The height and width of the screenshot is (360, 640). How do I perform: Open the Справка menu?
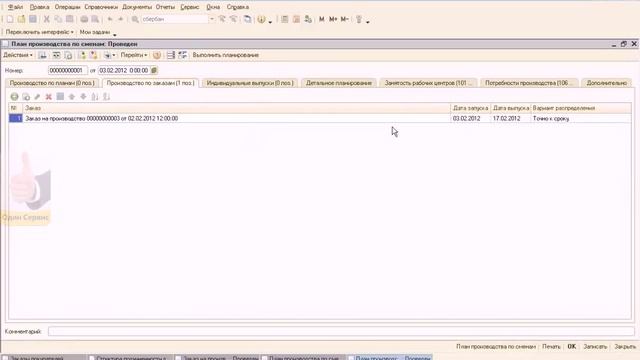click(238, 7)
